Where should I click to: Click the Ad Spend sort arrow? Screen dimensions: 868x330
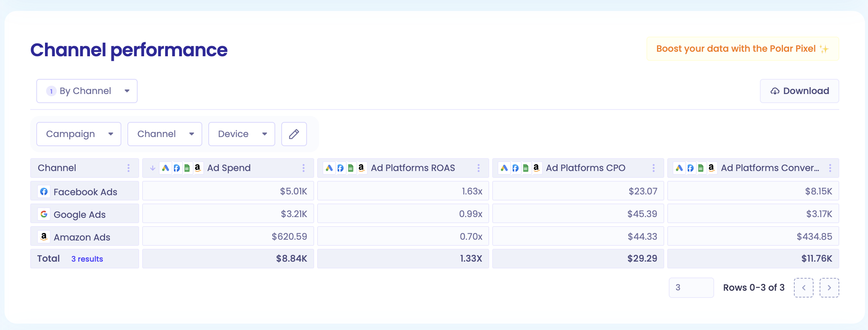(153, 168)
